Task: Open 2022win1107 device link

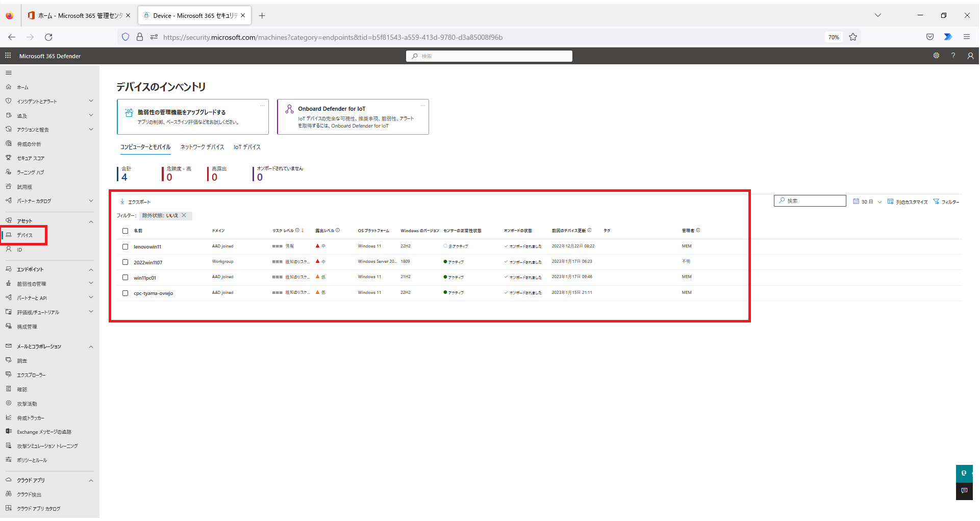Action: 148,262
